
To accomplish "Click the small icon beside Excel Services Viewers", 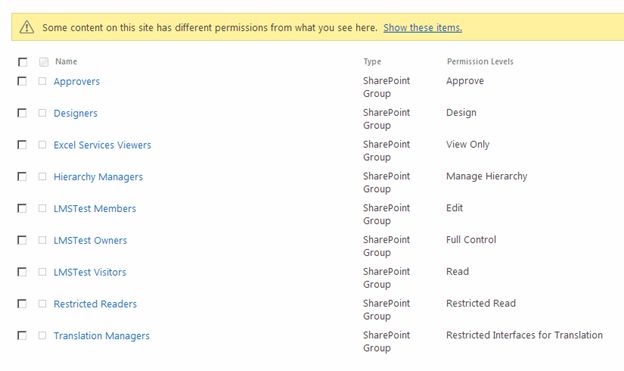I will 42,145.
